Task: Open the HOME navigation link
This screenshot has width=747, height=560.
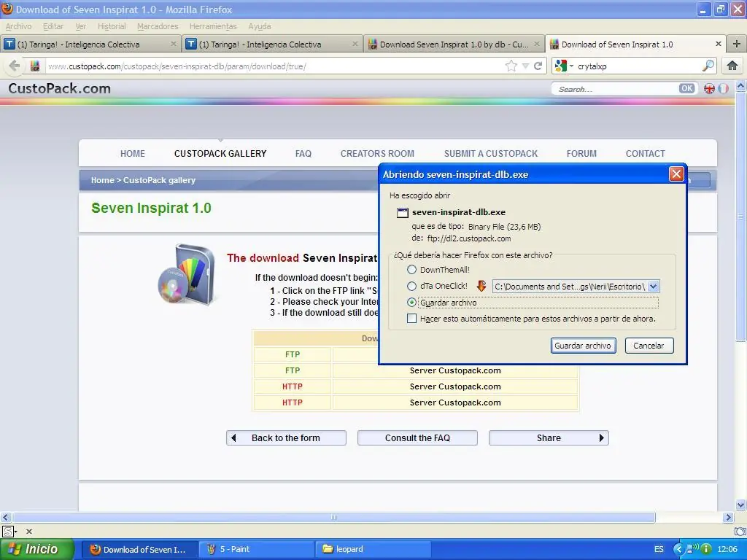Action: pyautogui.click(x=133, y=153)
